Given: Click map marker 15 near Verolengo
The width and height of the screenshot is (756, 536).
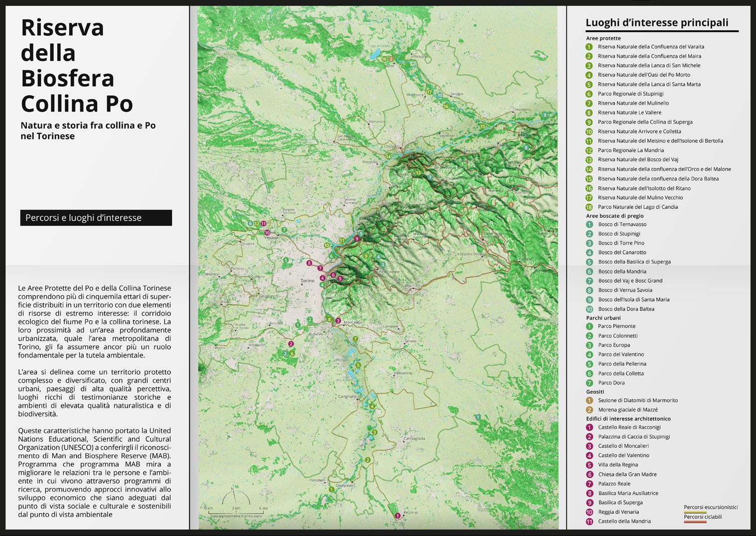Looking at the screenshot, I should click(x=482, y=127).
